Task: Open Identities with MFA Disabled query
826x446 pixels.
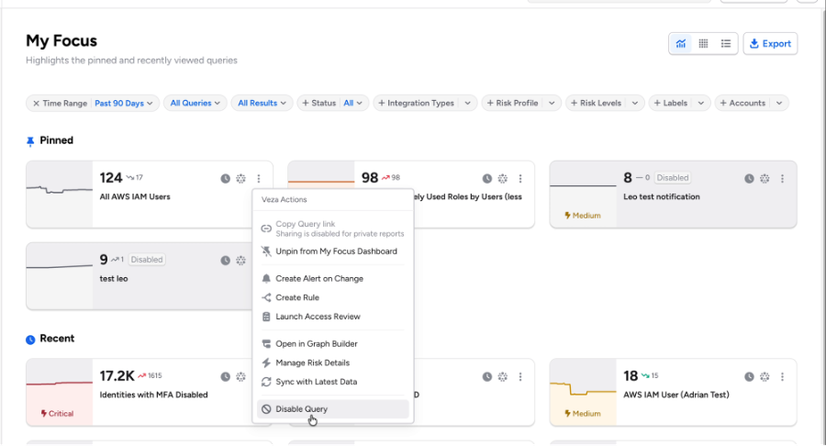Action: [154, 395]
